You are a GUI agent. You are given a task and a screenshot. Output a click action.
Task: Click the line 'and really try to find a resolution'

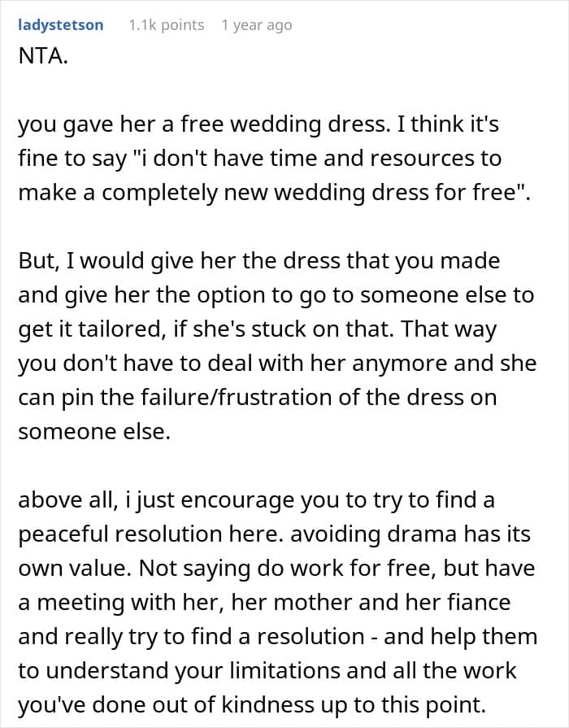[277, 638]
